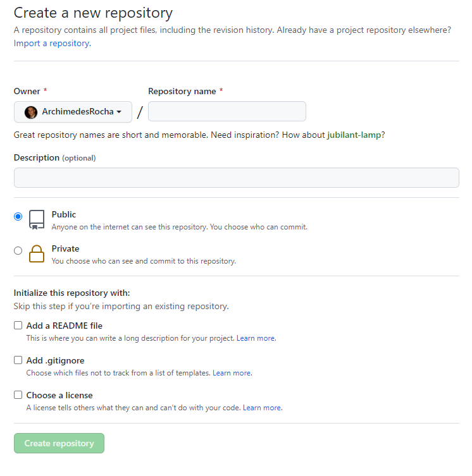Image resolution: width=472 pixels, height=476 pixels.
Task: Use the jubilant-lamp name suggestion
Action: coord(356,135)
